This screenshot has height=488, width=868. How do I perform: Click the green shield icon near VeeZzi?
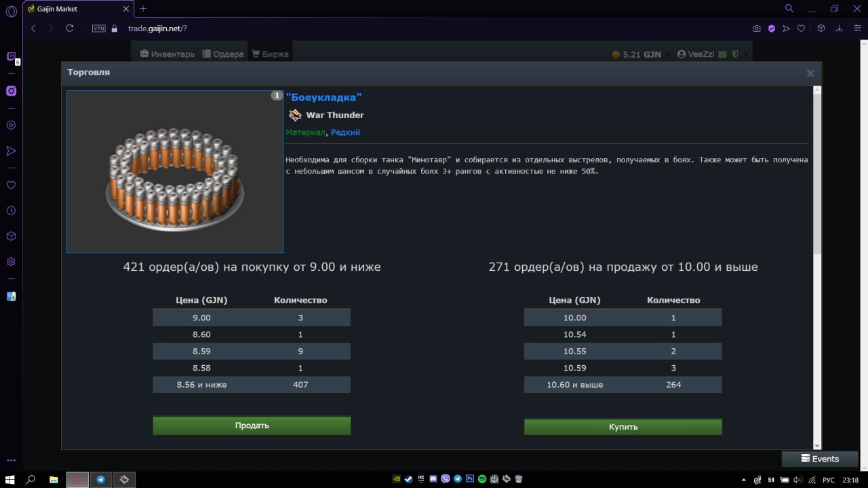coord(735,54)
